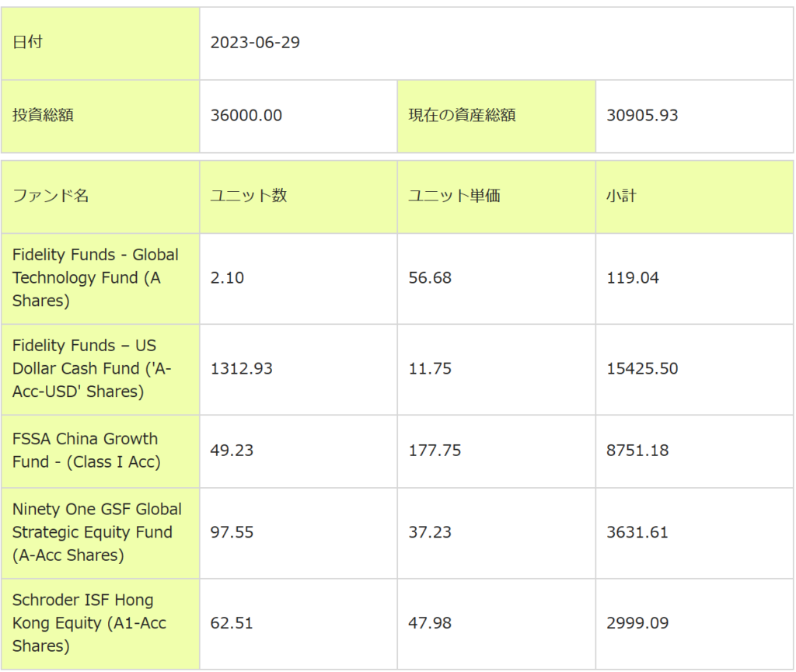Click unit count 1312.93
This screenshot has height=672, width=796.
pyautogui.click(x=241, y=368)
